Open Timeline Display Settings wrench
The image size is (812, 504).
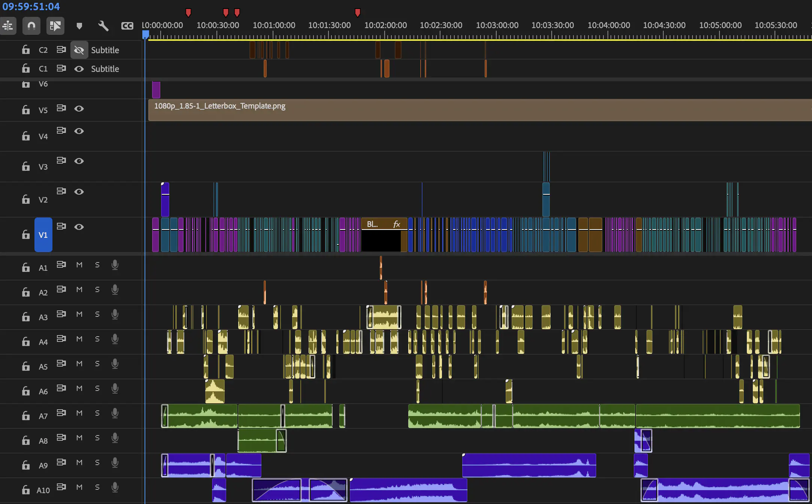tap(103, 26)
